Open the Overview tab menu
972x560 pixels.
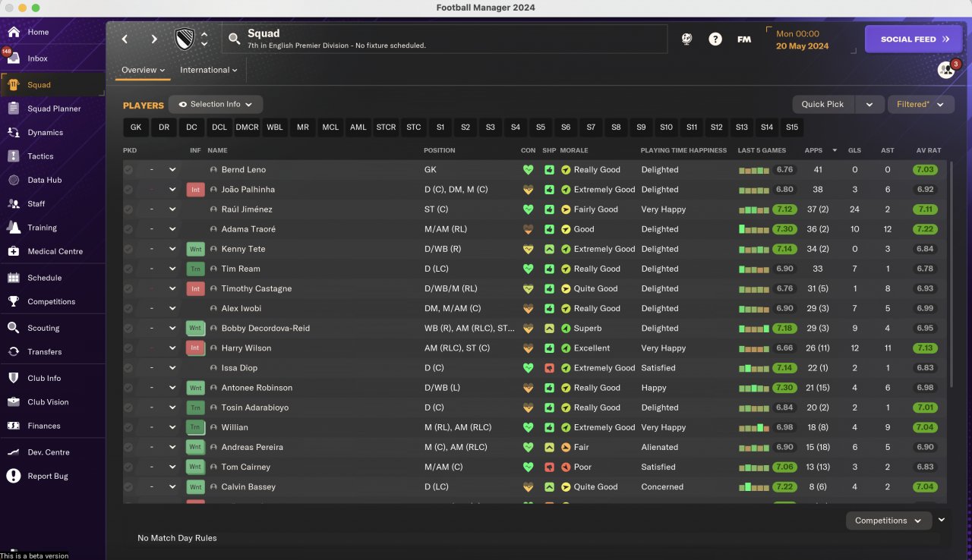(144, 70)
